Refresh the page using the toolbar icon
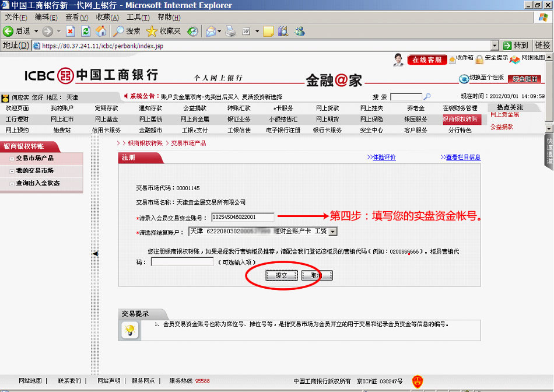The width and height of the screenshot is (554, 392). [x=86, y=32]
